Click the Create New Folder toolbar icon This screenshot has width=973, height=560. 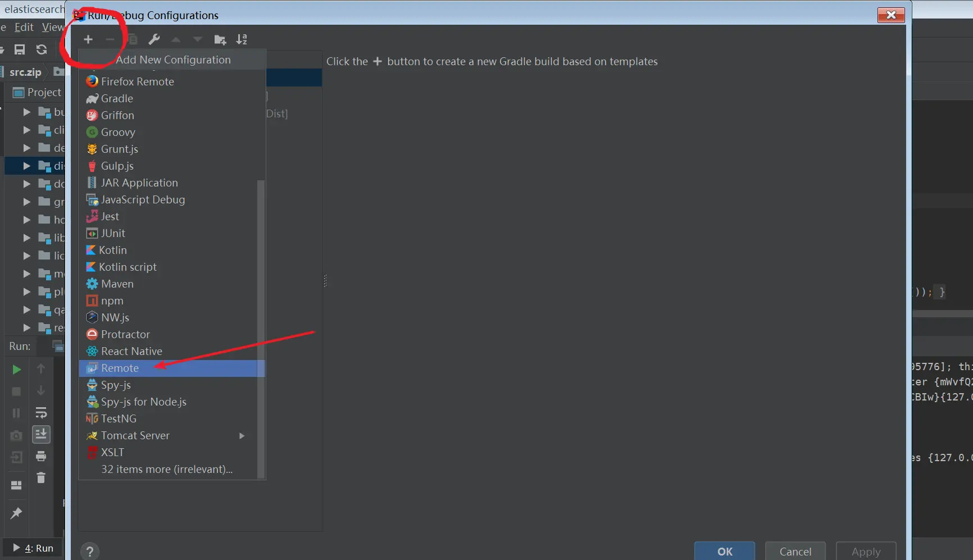[x=220, y=39]
